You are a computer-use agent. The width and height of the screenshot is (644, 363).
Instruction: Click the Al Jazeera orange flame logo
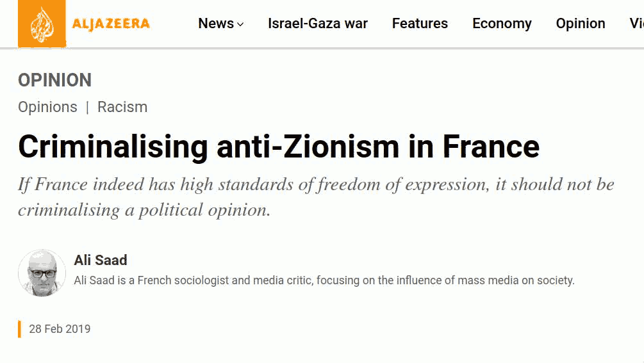[42, 24]
